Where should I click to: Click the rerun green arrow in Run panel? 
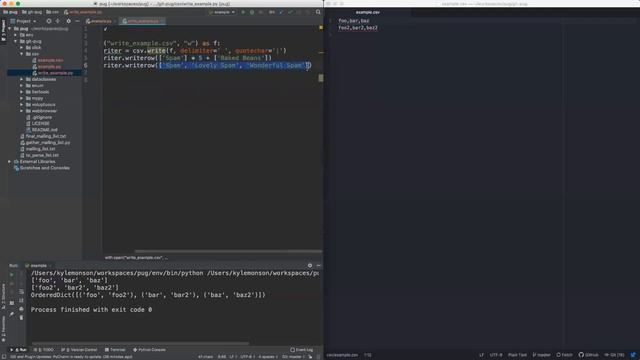[11, 275]
